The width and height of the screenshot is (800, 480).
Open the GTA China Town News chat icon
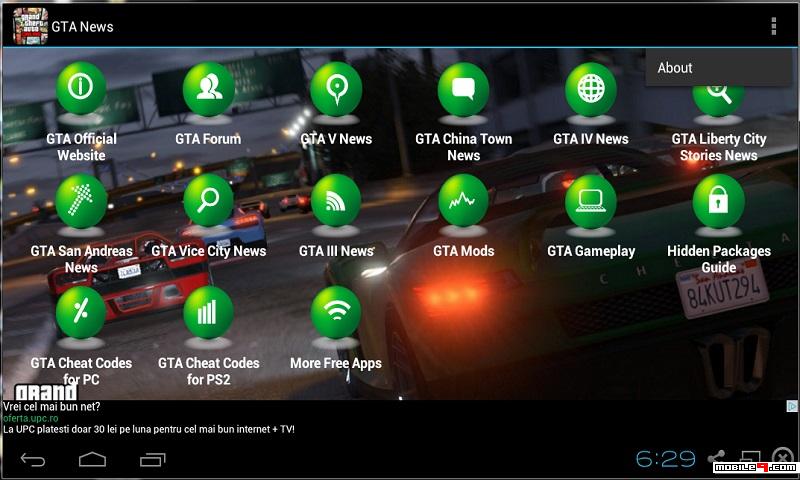point(463,88)
